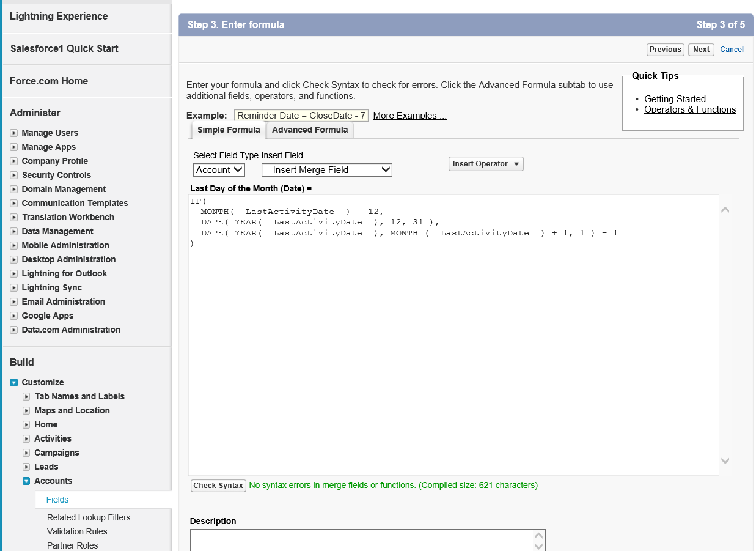Open Lightning Experience setup item

point(59,17)
